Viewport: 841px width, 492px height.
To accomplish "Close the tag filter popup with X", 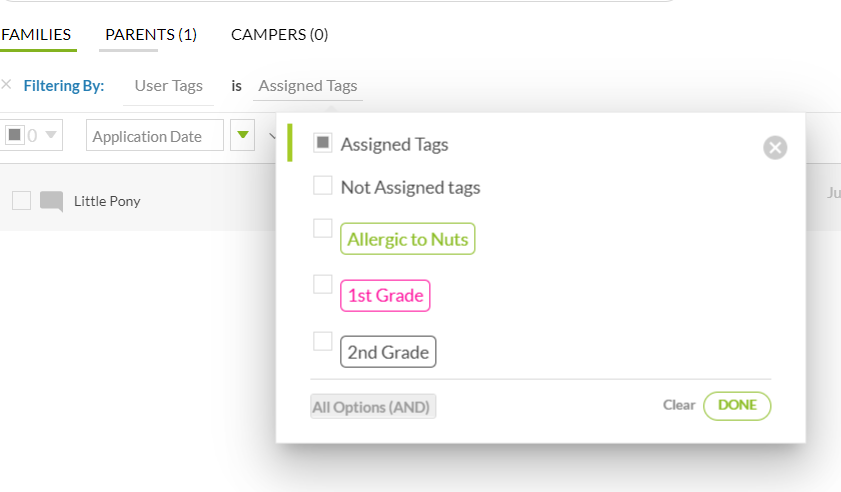I will click(x=775, y=148).
